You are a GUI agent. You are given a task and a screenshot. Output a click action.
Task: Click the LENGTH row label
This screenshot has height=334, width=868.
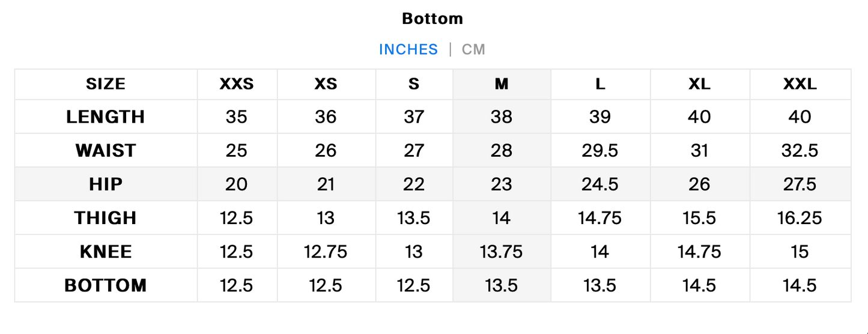click(x=106, y=117)
